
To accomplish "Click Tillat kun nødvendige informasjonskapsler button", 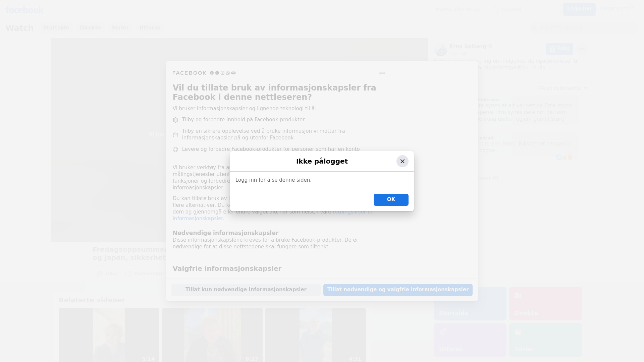I will [x=246, y=290].
